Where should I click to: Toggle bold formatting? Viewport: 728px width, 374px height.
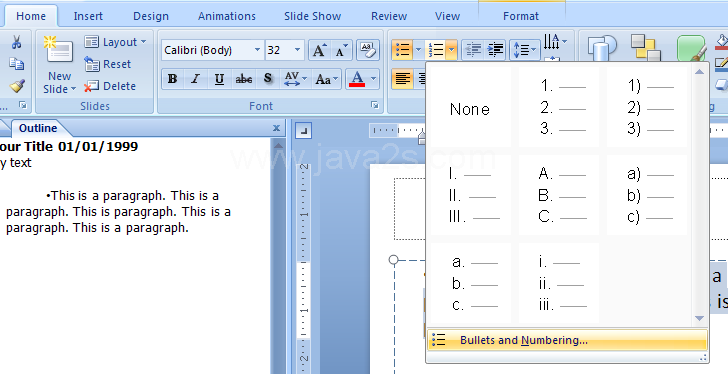[x=173, y=79]
